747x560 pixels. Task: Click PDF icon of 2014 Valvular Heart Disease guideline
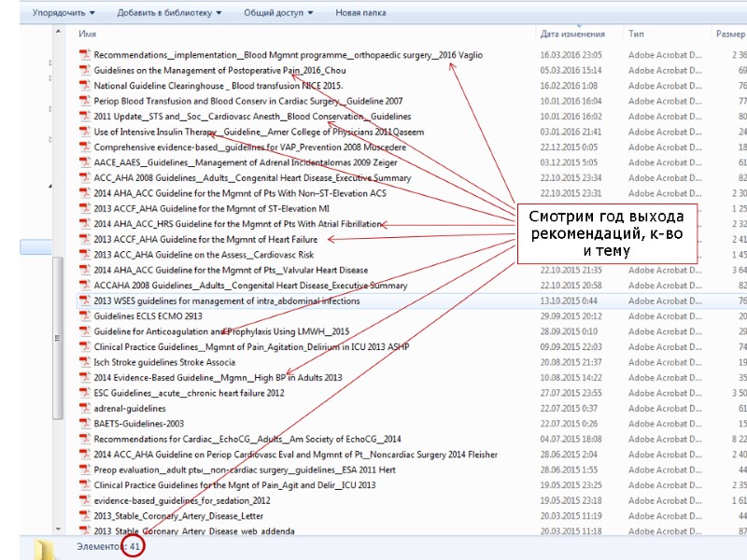(x=85, y=270)
